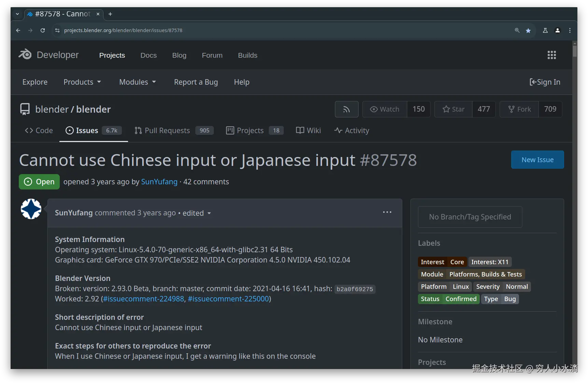The image size is (588, 383).
Task: Reload the current page
Action: coord(43,30)
